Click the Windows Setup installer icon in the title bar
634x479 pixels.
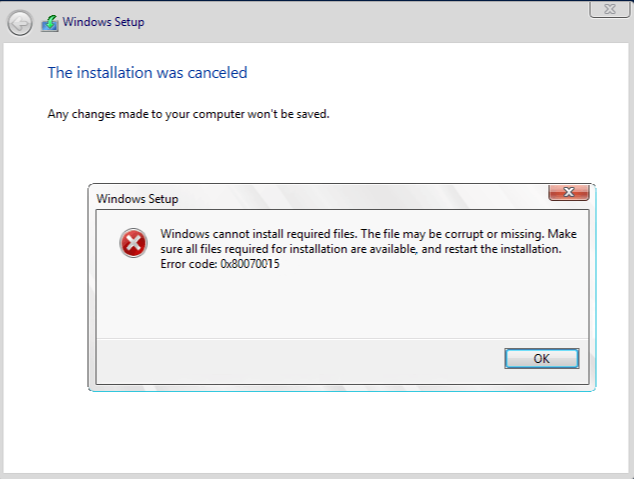[49, 25]
